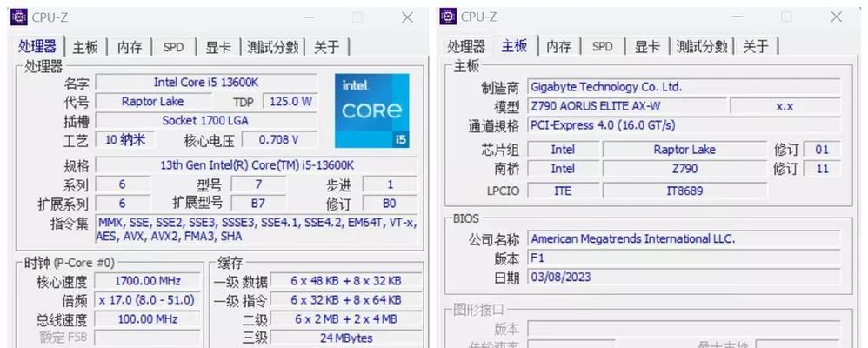Screen dimensions: 868x348
Task: Click the southbridge revision value 11
Action: [822, 169]
